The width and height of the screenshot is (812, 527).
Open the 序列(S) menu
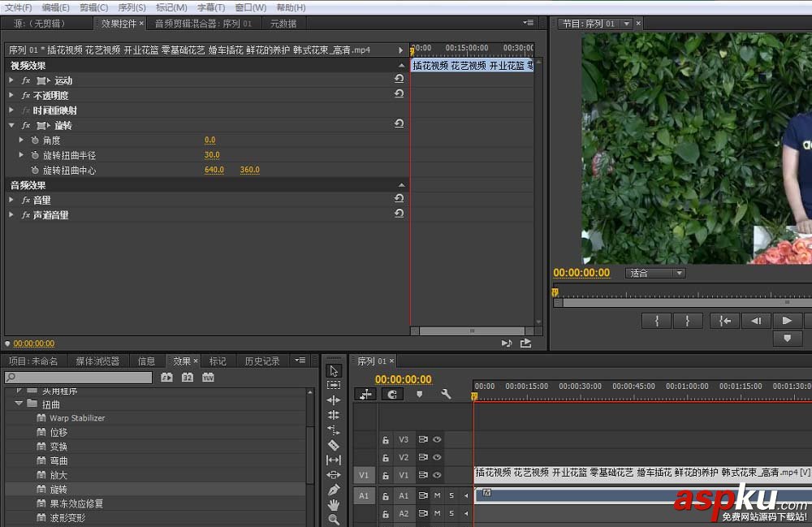pos(132,7)
